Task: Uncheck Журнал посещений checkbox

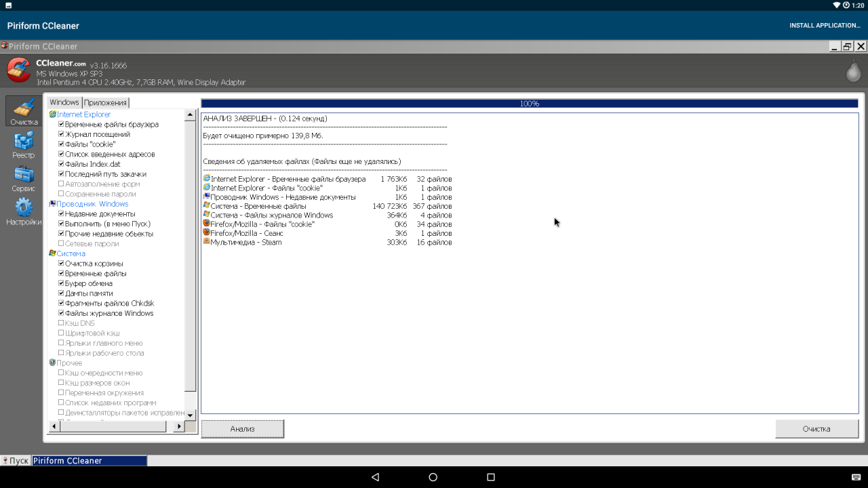Action: [61, 134]
